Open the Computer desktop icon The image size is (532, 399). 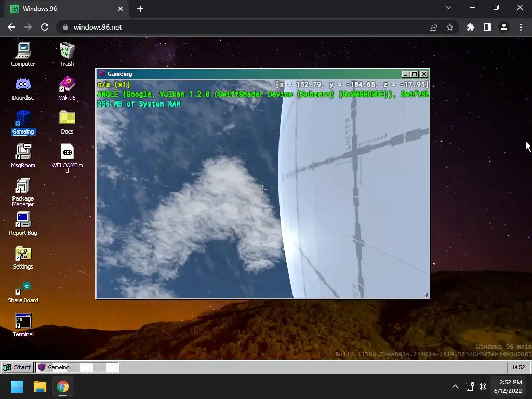pyautogui.click(x=23, y=54)
